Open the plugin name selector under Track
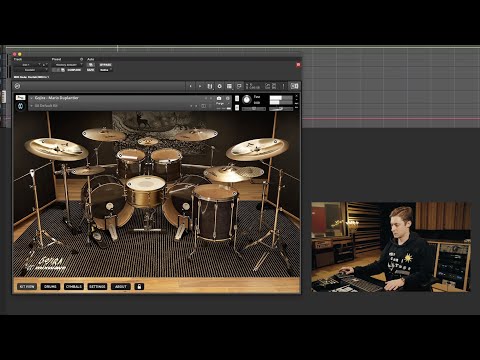The image size is (480, 360). click(x=31, y=70)
